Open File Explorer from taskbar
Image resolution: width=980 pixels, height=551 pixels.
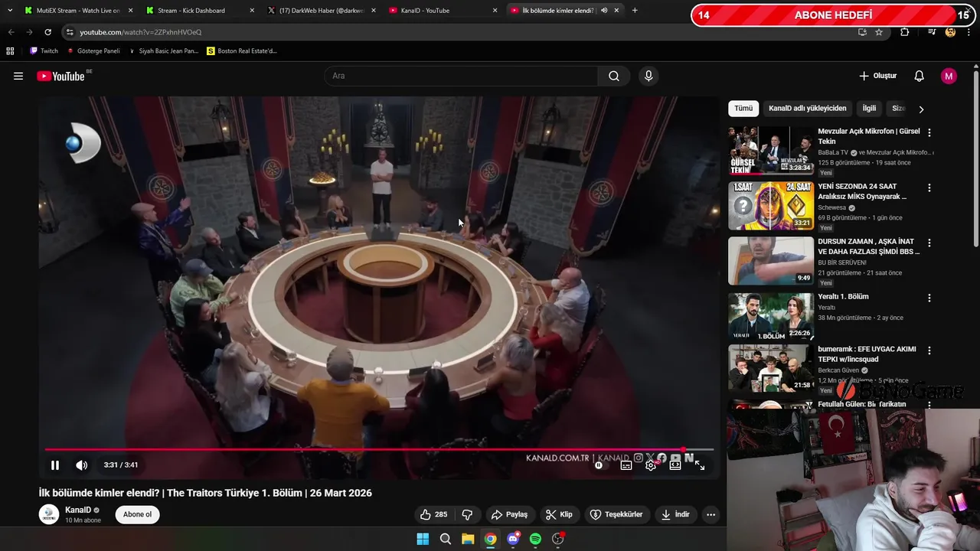click(468, 539)
